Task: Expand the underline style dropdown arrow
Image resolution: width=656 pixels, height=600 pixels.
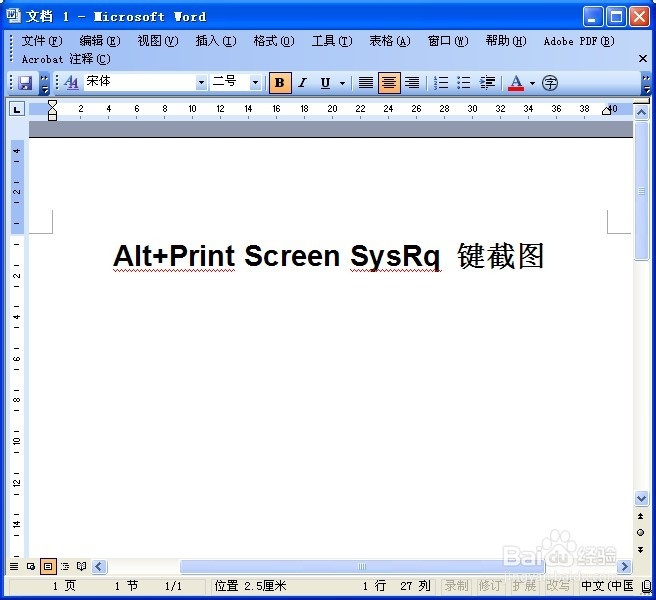Action: click(342, 83)
